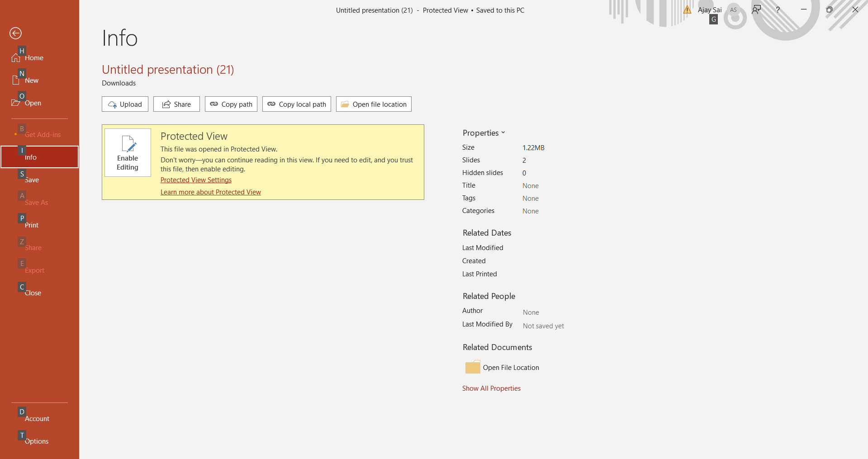
Task: Click the Show All Properties link
Action: 491,388
